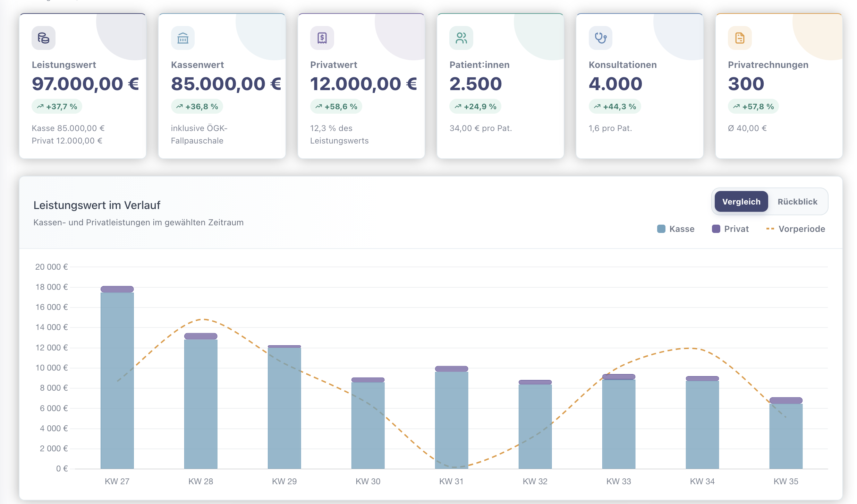Click the Privatrechnungen card title
The height and width of the screenshot is (504, 857).
[768, 65]
